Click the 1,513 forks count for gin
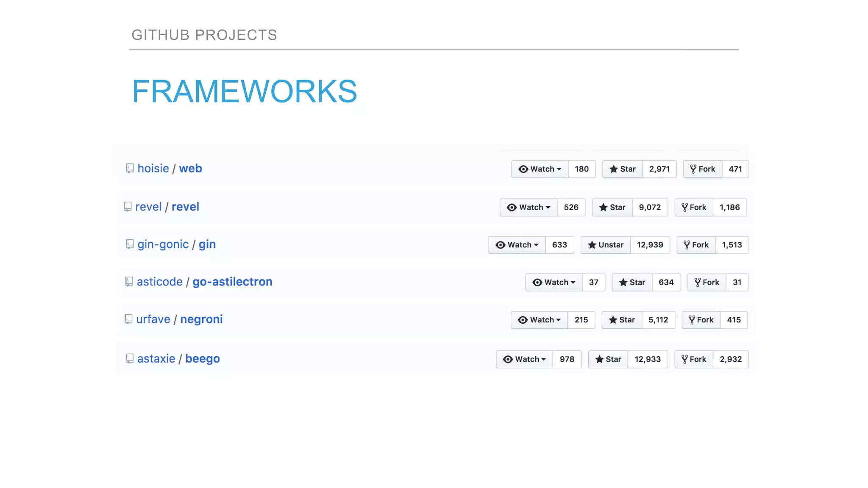The width and height of the screenshot is (868, 488). click(x=732, y=245)
